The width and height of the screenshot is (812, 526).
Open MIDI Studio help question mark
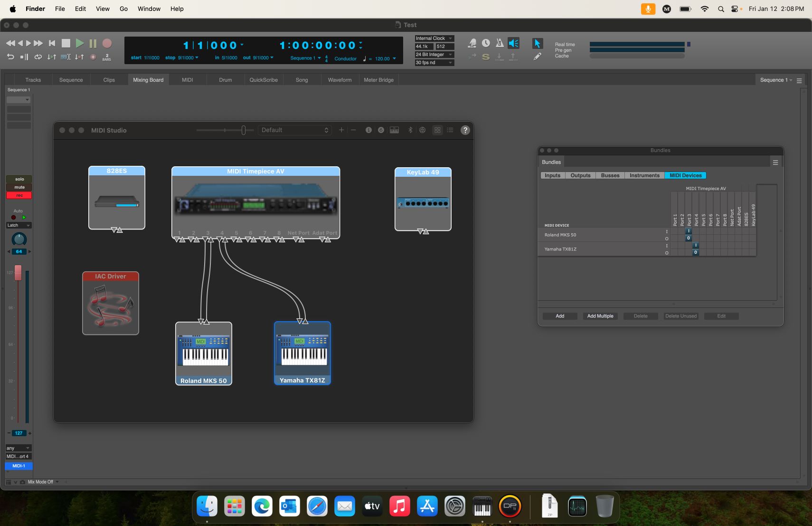[x=465, y=130]
